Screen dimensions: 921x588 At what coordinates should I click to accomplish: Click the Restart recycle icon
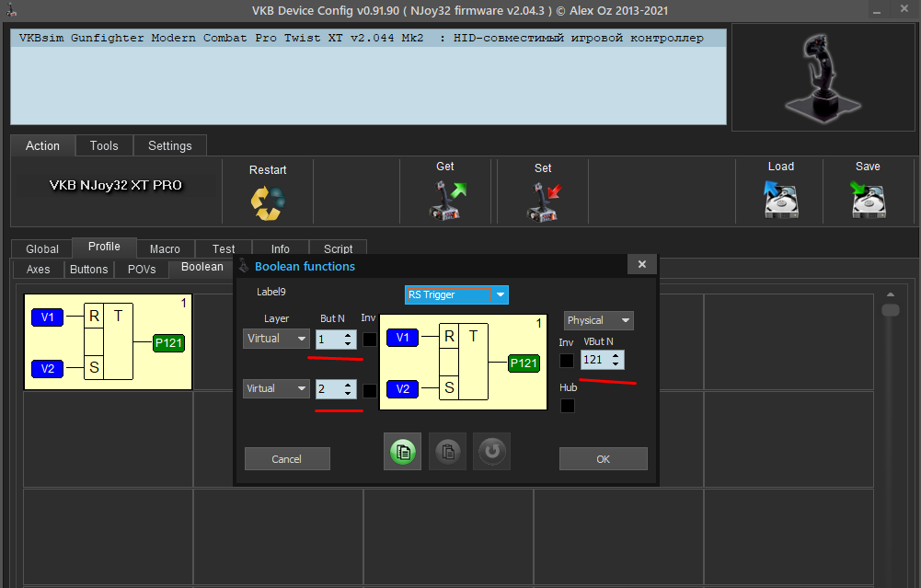268,202
